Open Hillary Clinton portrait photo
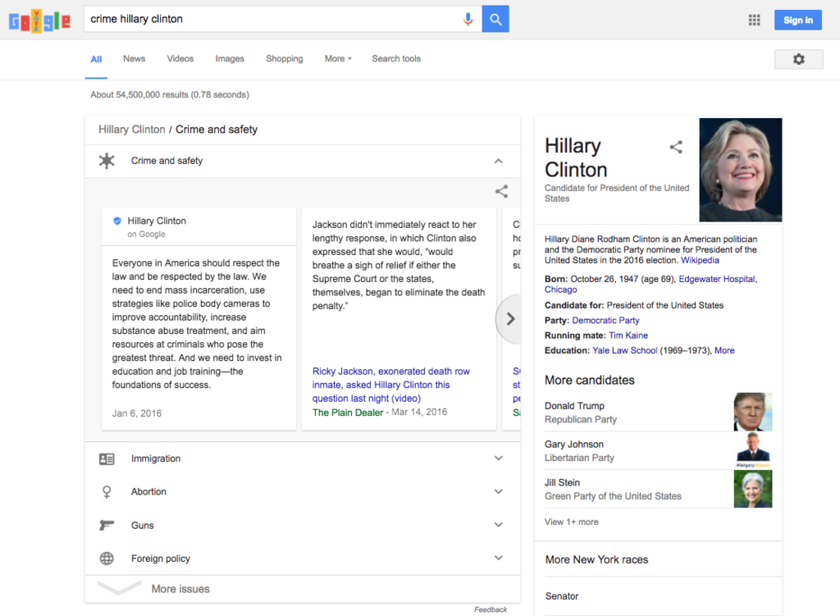The height and width of the screenshot is (616, 840). 741,170
